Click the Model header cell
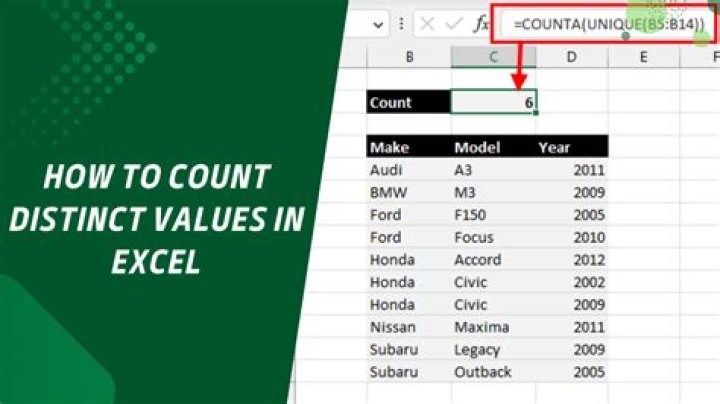The height and width of the screenshot is (404, 720). click(x=493, y=147)
